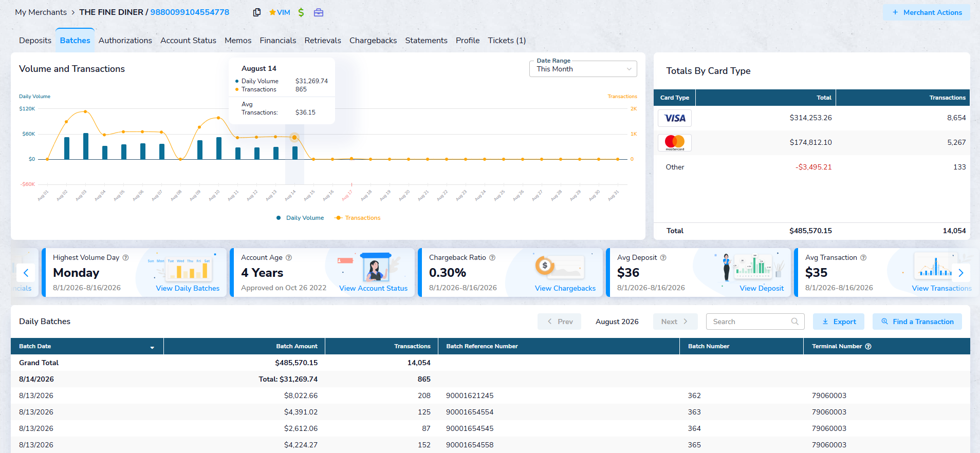The width and height of the screenshot is (980, 453).
Task: Click the Export button
Action: tap(839, 322)
